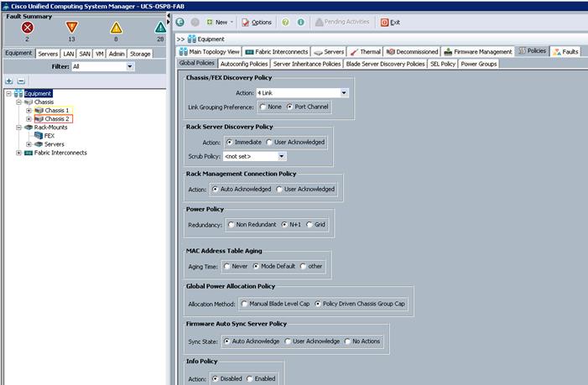Viewport: 588px width, 385px height.
Task: Open Options from the toolbar
Action: click(x=257, y=23)
